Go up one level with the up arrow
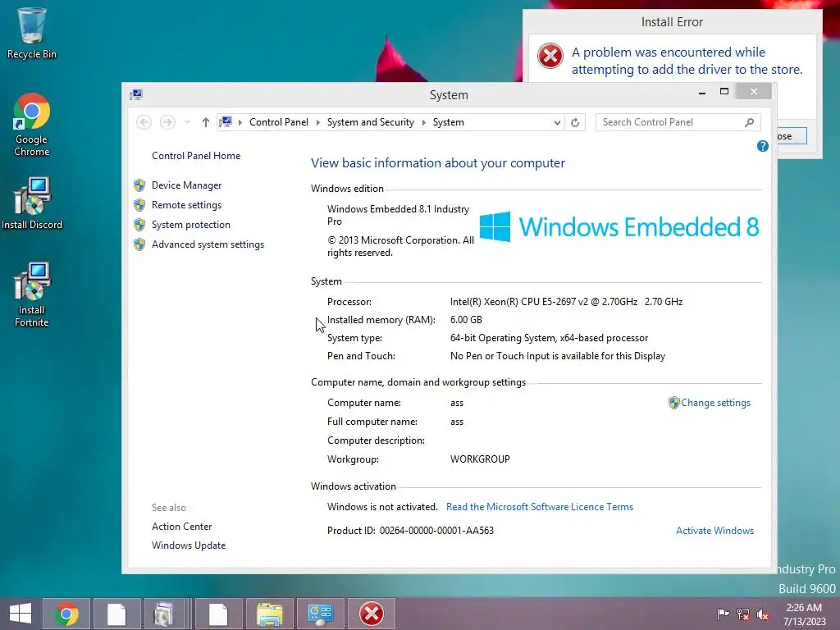This screenshot has height=630, width=840. tap(205, 122)
